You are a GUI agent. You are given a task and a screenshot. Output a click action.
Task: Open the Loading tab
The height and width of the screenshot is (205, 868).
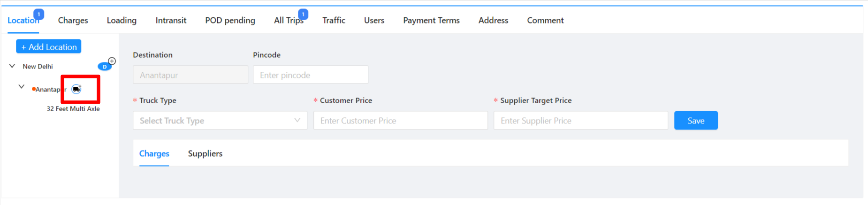(x=122, y=20)
